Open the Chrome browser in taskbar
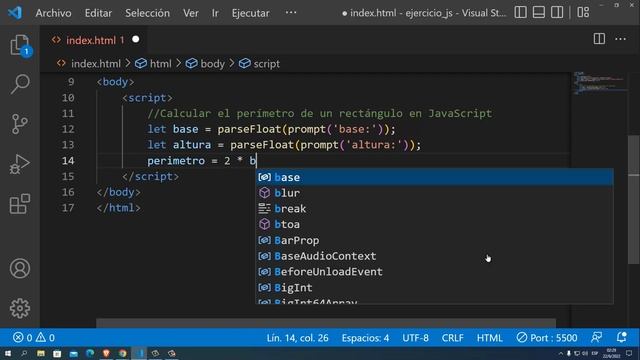The height and width of the screenshot is (360, 640). point(122,353)
